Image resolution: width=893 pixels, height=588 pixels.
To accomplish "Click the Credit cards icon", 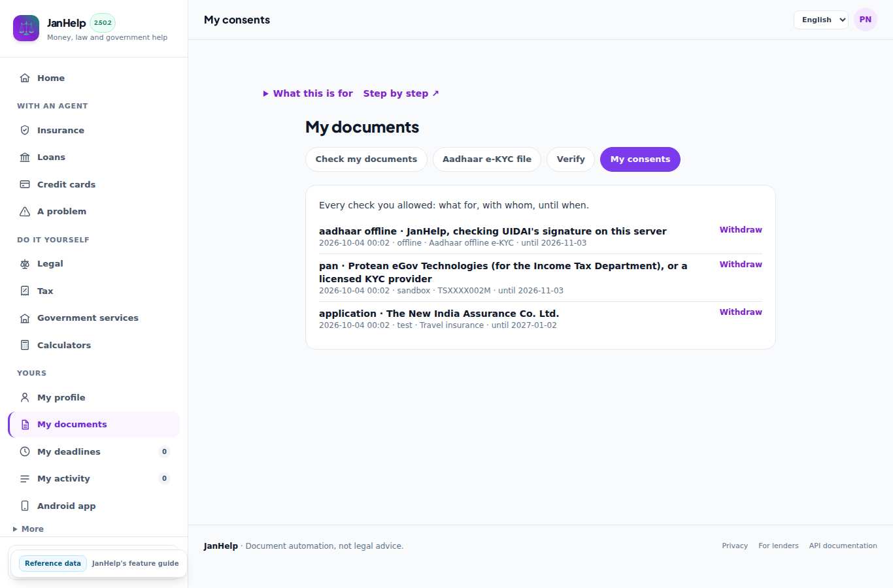I will tap(25, 184).
